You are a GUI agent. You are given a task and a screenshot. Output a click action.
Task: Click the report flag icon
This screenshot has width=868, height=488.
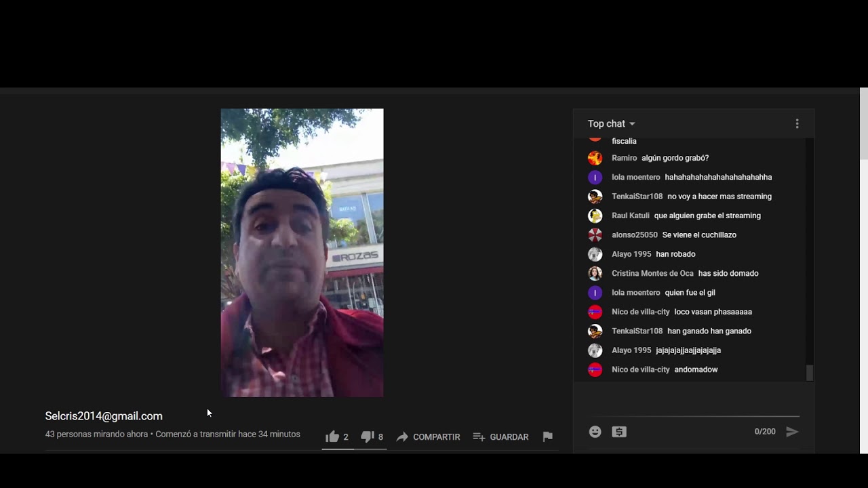548,437
